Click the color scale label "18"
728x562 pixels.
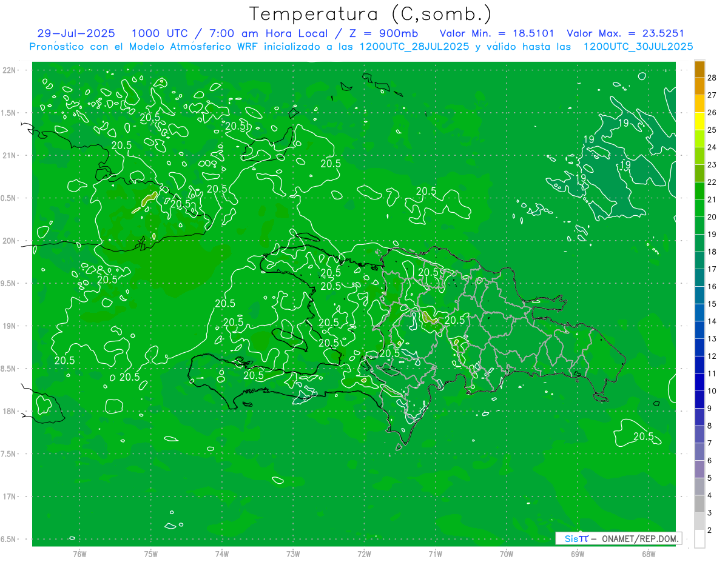pyautogui.click(x=712, y=252)
